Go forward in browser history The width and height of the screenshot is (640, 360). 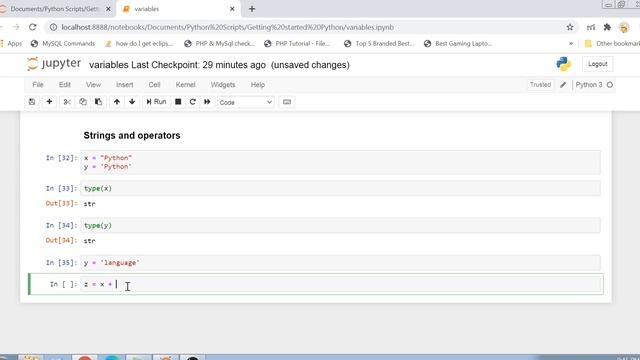(x=16, y=27)
